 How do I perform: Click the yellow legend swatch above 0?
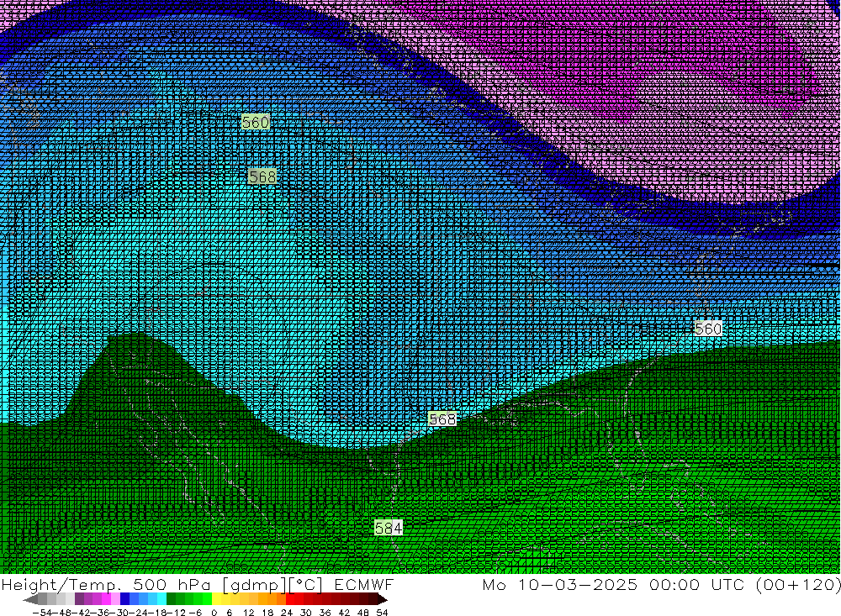[217, 599]
